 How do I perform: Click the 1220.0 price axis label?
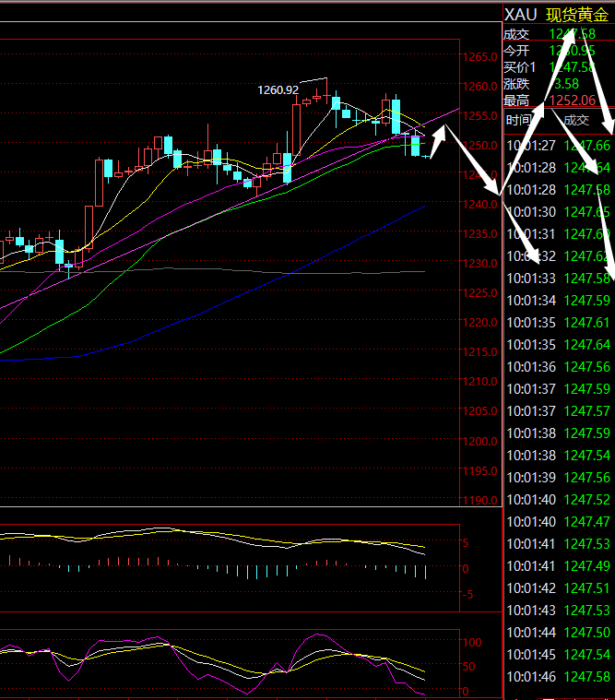[479, 322]
